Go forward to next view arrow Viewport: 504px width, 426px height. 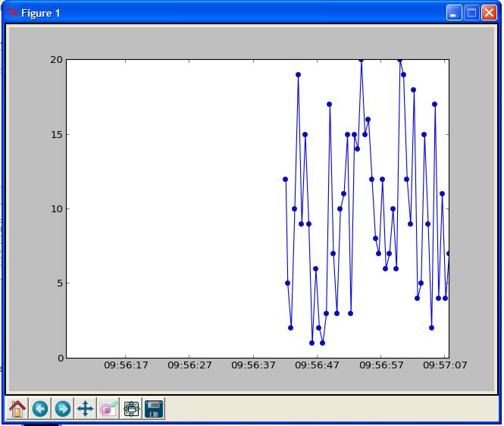tap(63, 409)
